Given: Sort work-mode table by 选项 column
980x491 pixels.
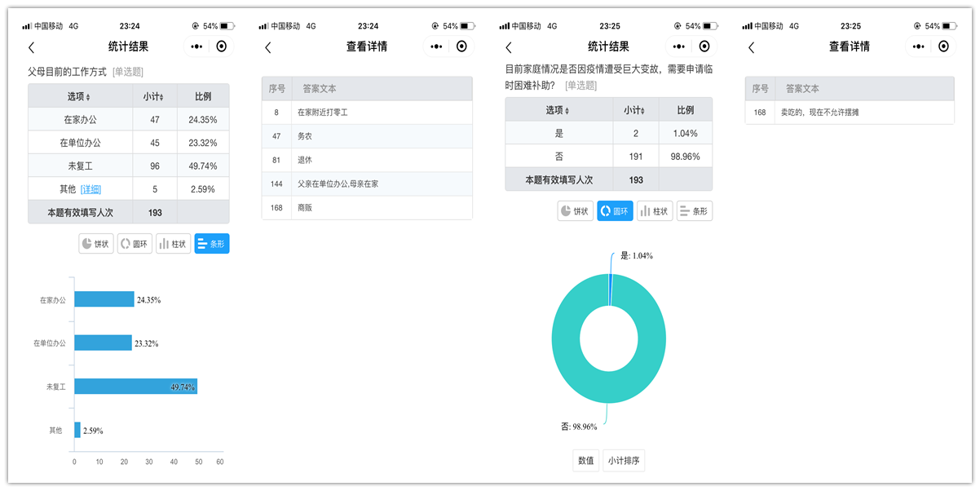Looking at the screenshot, I should point(81,97).
